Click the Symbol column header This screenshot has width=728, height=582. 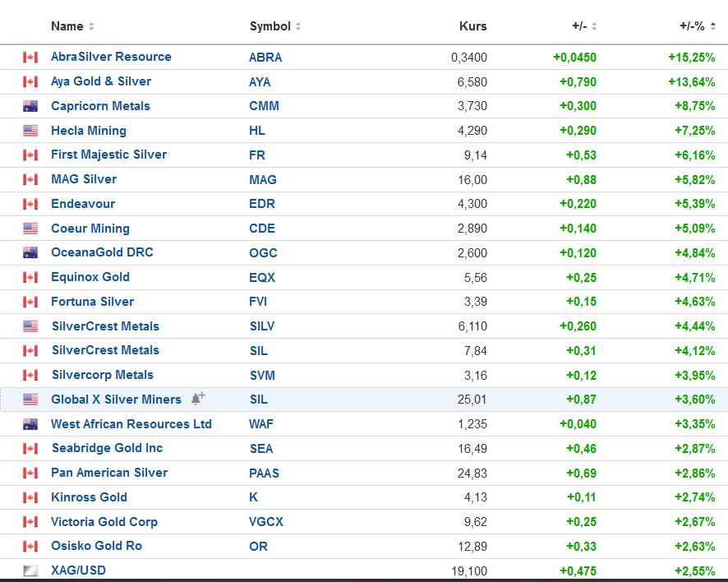point(270,26)
